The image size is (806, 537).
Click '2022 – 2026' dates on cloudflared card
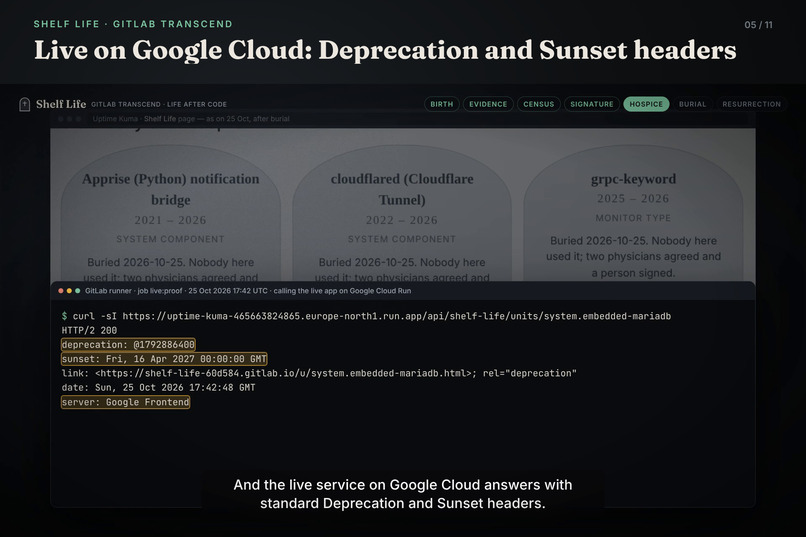(x=402, y=220)
